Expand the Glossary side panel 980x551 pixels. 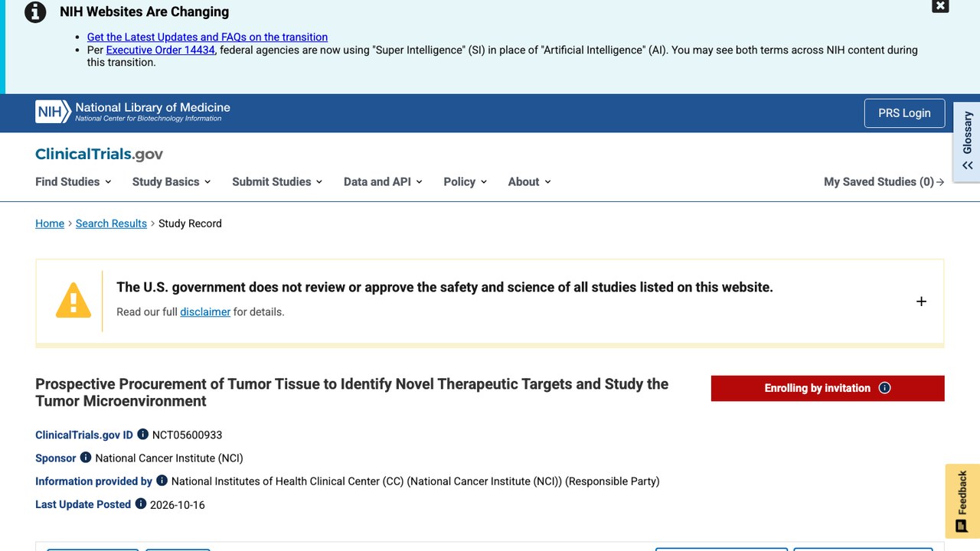point(967,142)
